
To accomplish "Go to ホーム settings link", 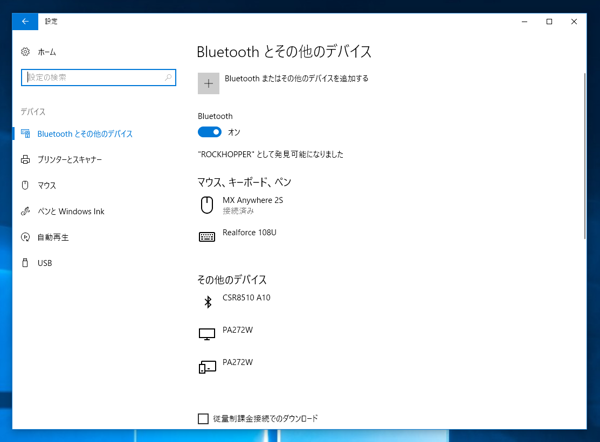I will pyautogui.click(x=47, y=52).
